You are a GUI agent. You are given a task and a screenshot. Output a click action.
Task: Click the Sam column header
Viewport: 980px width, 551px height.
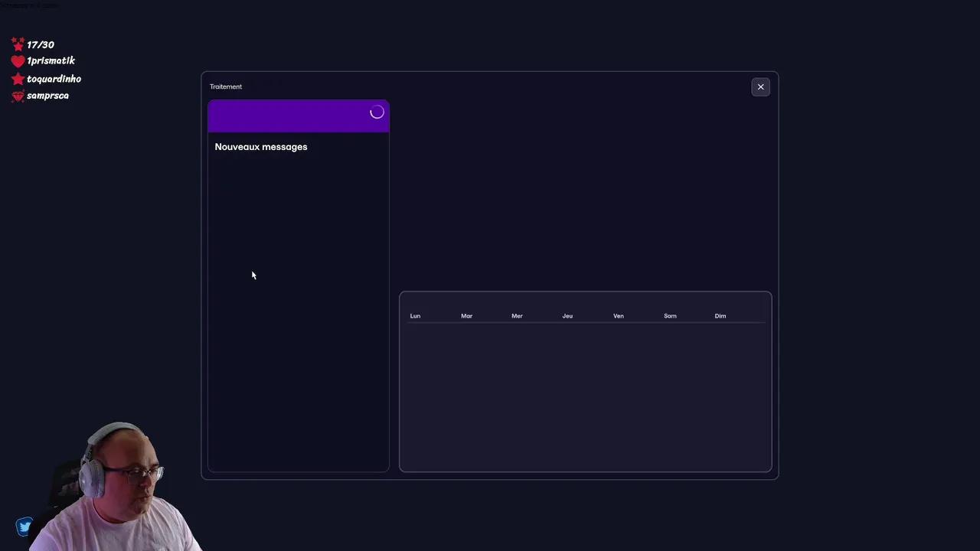tap(670, 316)
